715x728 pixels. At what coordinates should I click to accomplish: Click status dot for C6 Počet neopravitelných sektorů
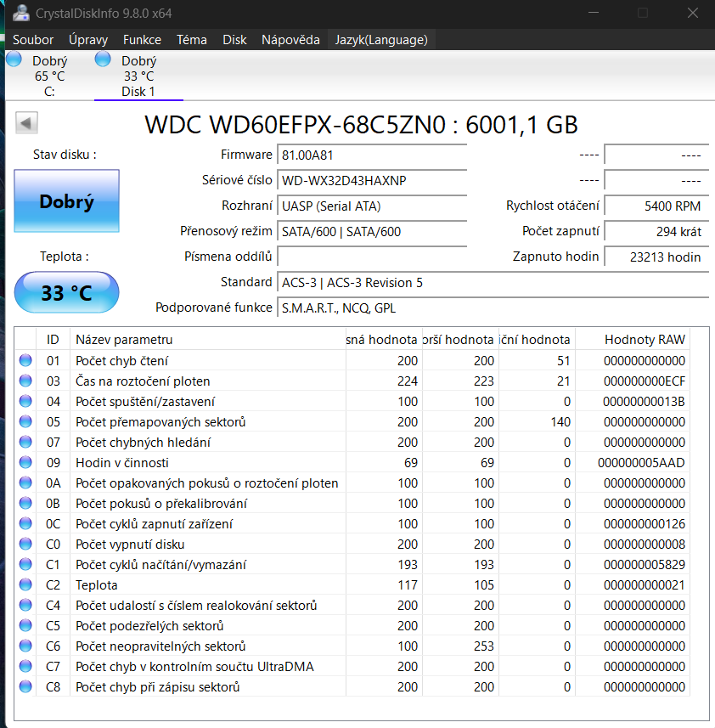(25, 646)
